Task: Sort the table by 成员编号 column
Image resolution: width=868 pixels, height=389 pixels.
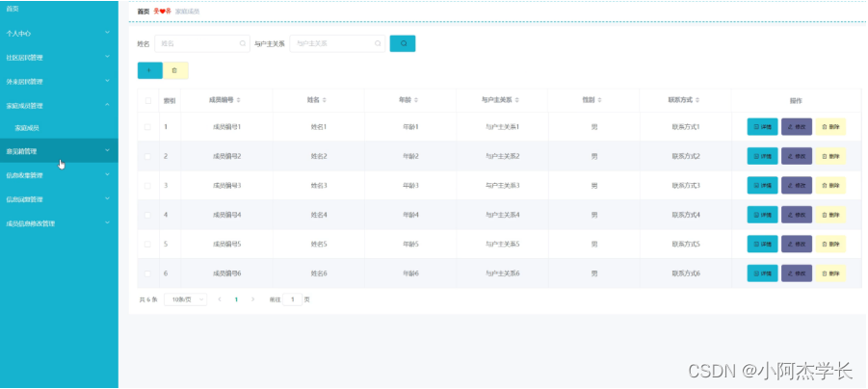Action: pos(239,100)
